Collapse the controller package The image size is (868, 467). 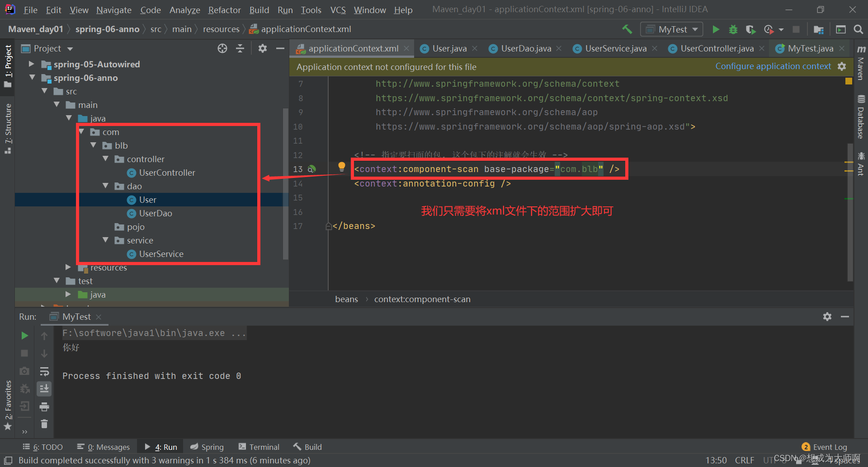click(x=105, y=159)
